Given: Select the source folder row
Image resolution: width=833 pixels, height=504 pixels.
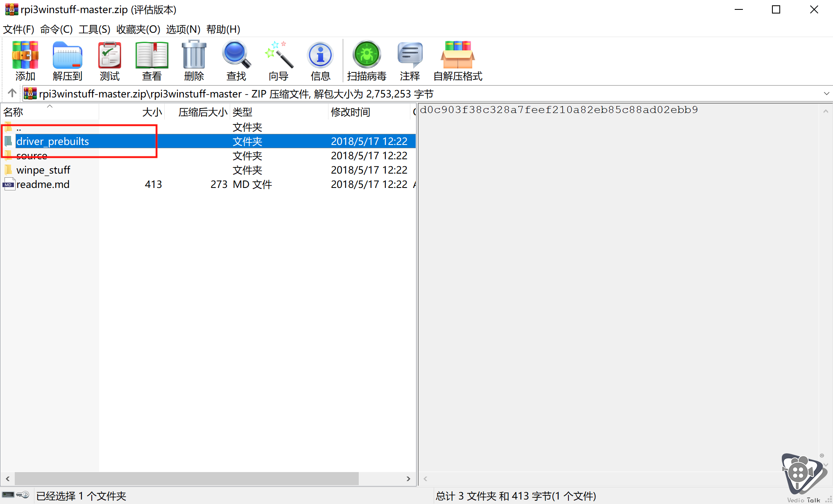Looking at the screenshot, I should point(208,156).
